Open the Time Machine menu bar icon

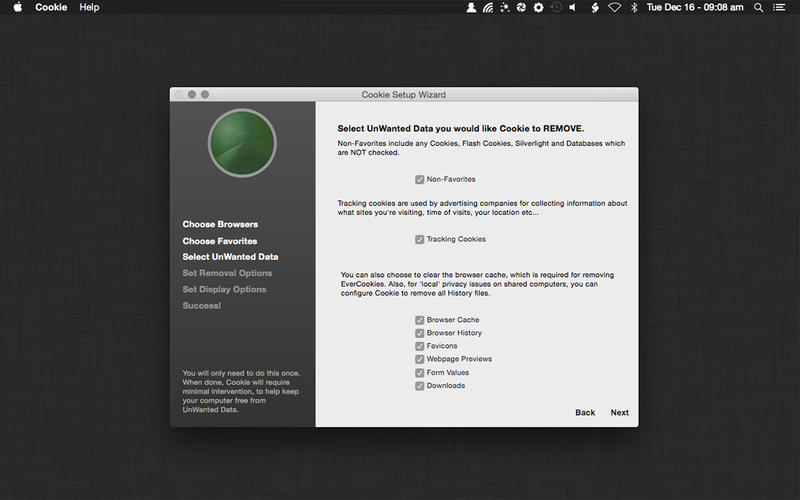(556, 7)
